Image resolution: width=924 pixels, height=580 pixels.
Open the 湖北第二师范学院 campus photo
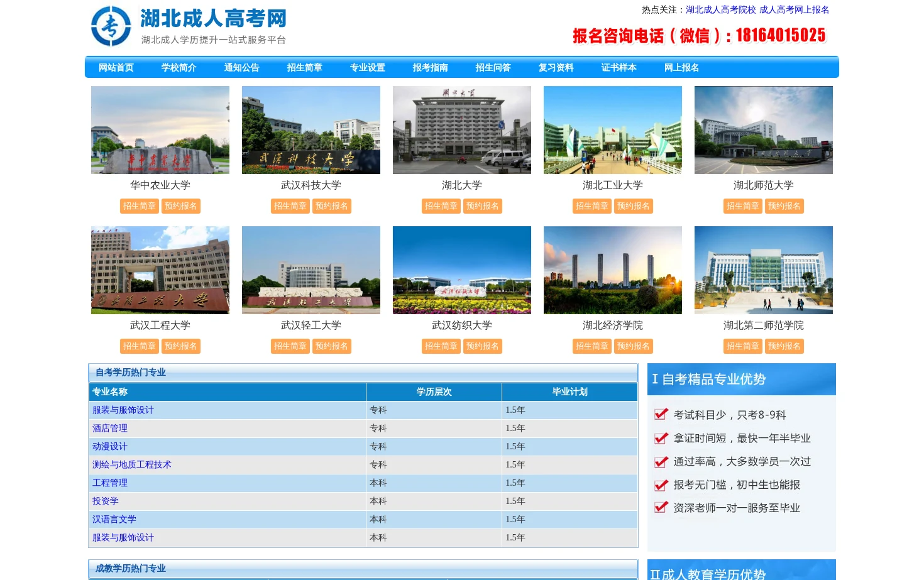[x=764, y=270]
